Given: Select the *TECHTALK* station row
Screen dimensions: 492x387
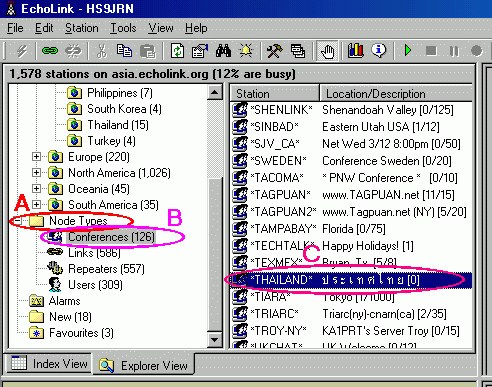Looking at the screenshot, I should point(351,246).
